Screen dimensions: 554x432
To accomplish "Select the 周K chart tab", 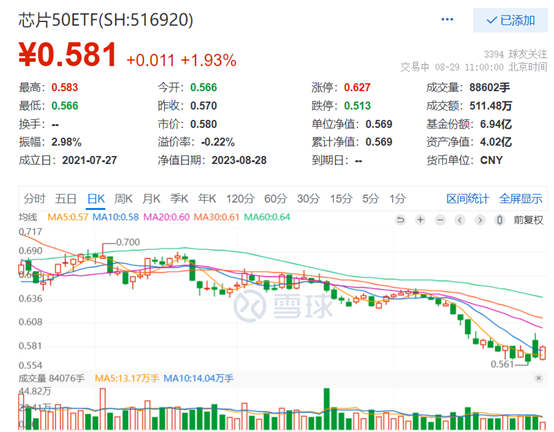I will [123, 199].
